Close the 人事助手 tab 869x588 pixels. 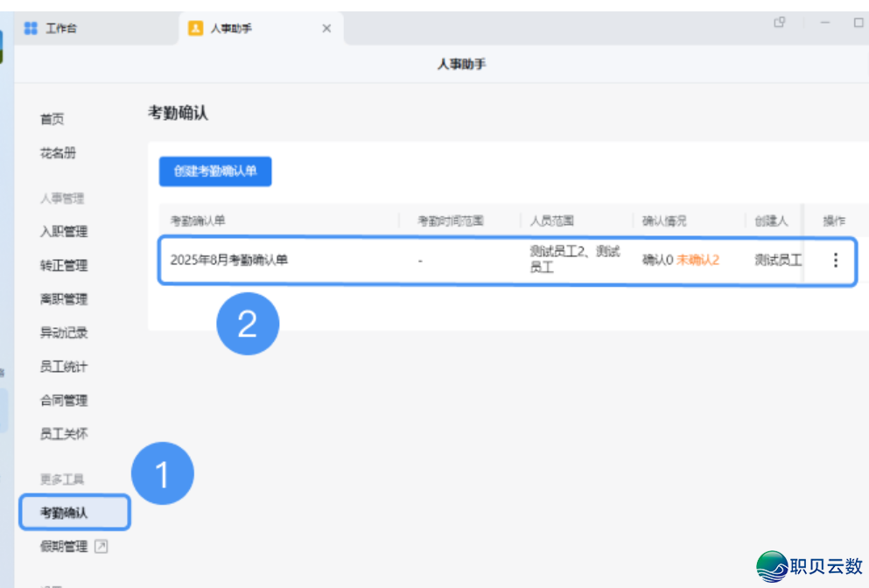pos(326,28)
